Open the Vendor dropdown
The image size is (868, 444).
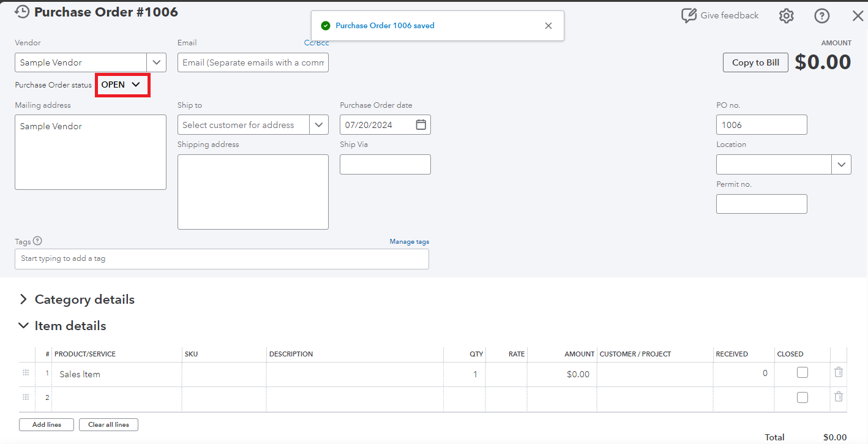[157, 62]
